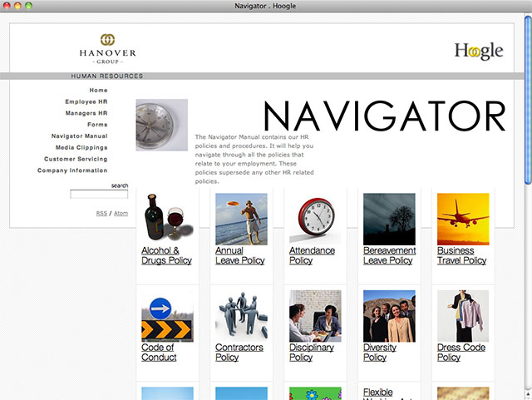Image resolution: width=532 pixels, height=400 pixels.
Task: Select Employee HR in the sidebar
Action: coord(86,101)
